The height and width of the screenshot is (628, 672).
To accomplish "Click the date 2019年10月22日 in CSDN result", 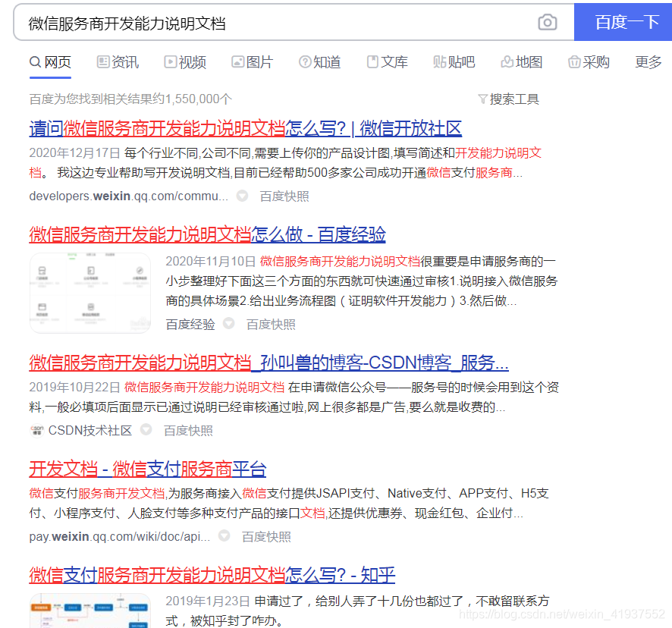I will (74, 387).
